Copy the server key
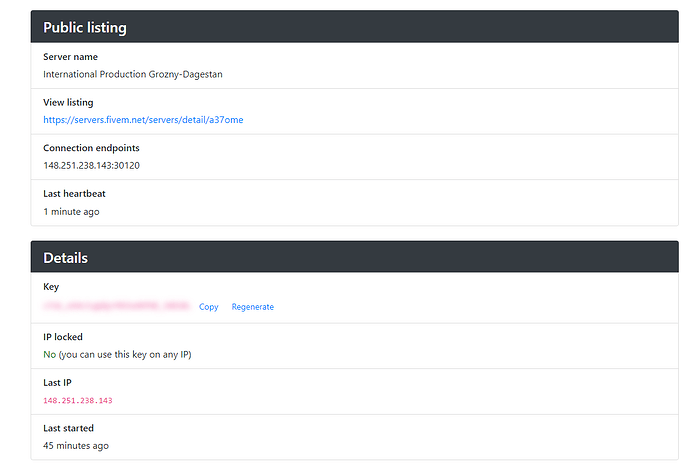 (x=208, y=307)
